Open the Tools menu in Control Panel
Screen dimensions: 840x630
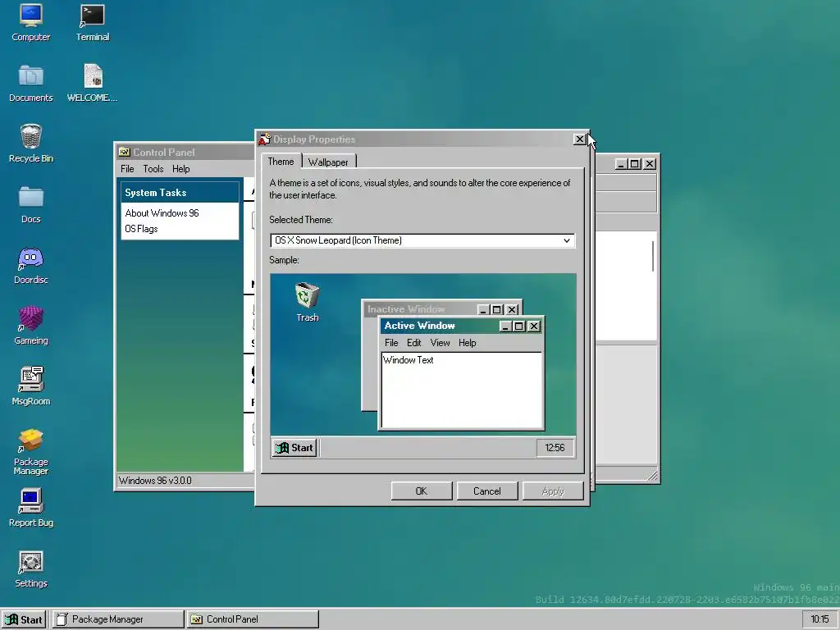(x=153, y=169)
